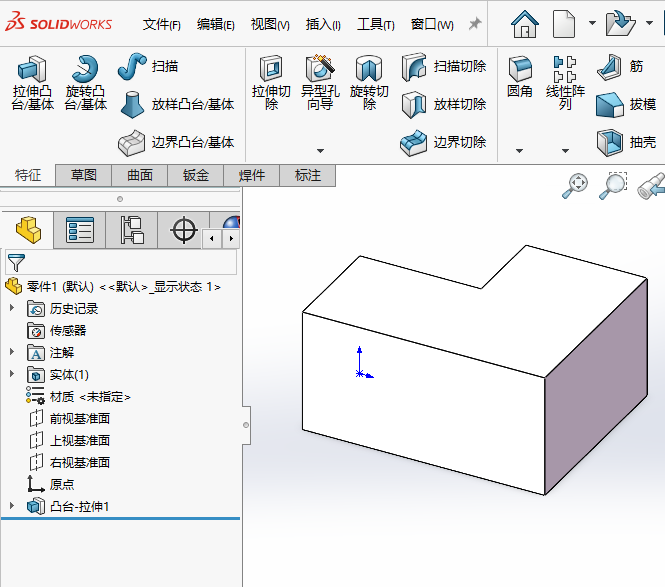665x587 pixels.
Task: Select the Revolved Cut (旋转切除) tool
Action: tap(369, 83)
